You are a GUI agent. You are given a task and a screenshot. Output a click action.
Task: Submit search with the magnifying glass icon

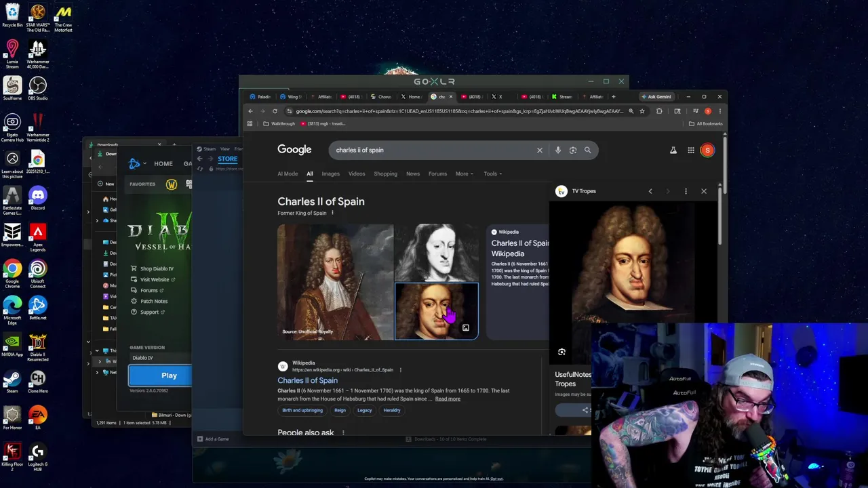pyautogui.click(x=588, y=150)
